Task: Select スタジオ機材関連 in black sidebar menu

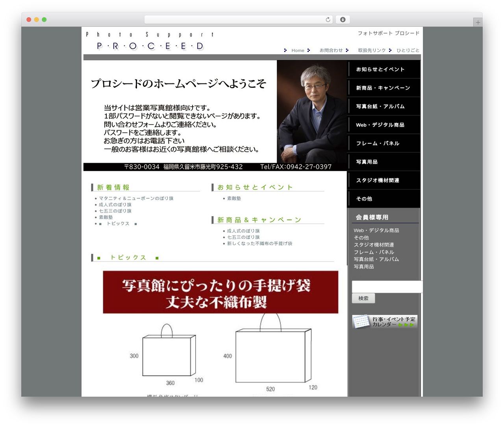Action: coord(384,180)
